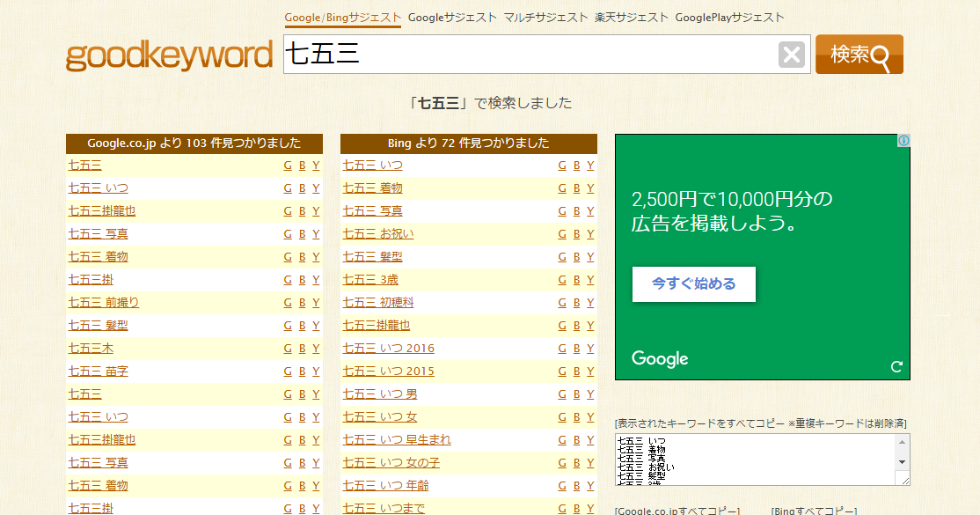Click the Google logo inside the green ad
980x515 pixels.
pos(660,359)
